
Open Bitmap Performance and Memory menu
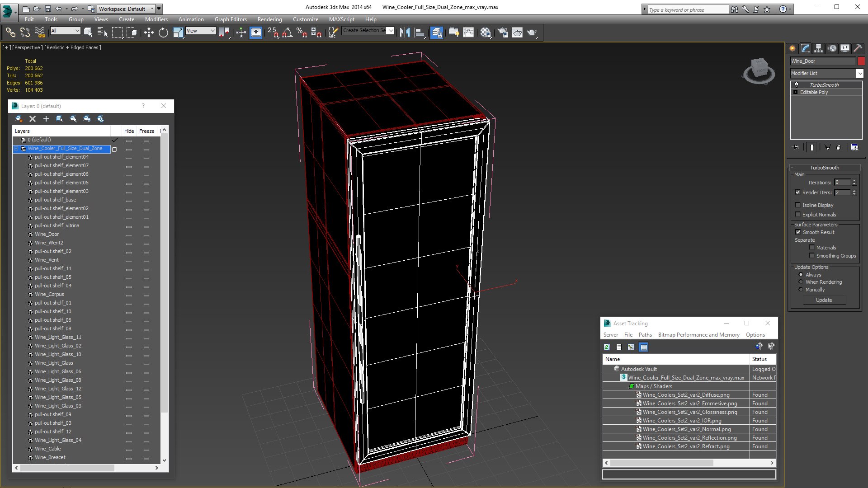(698, 335)
